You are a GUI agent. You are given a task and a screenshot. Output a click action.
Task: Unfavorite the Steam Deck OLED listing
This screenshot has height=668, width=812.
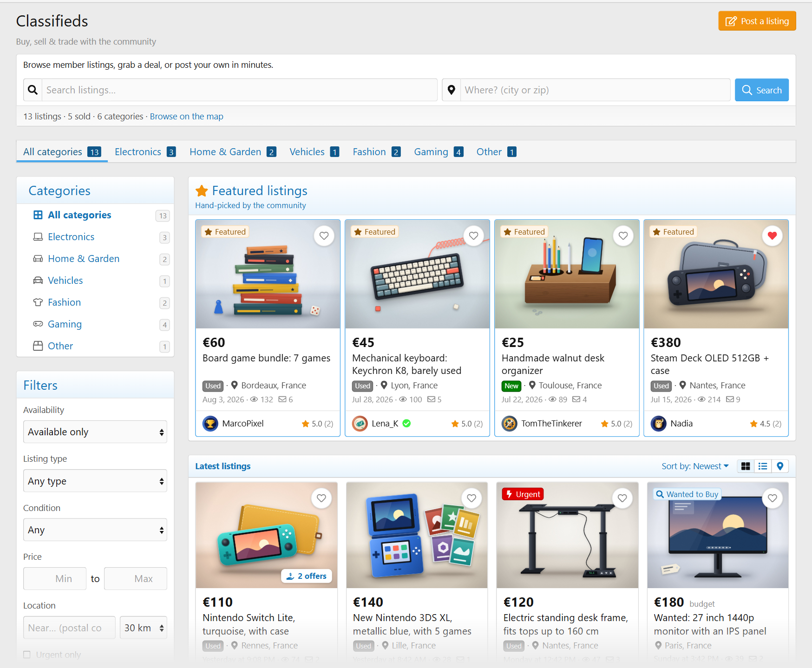tap(772, 236)
